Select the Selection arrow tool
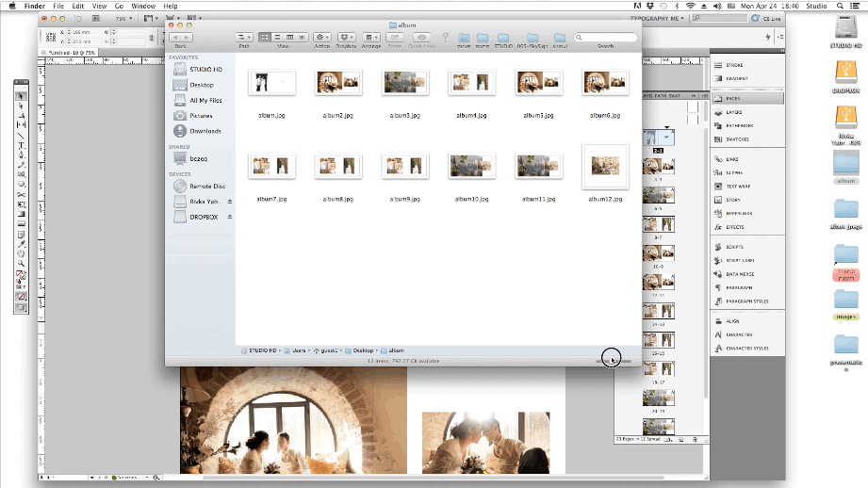This screenshot has width=868, height=488. pos(21,96)
